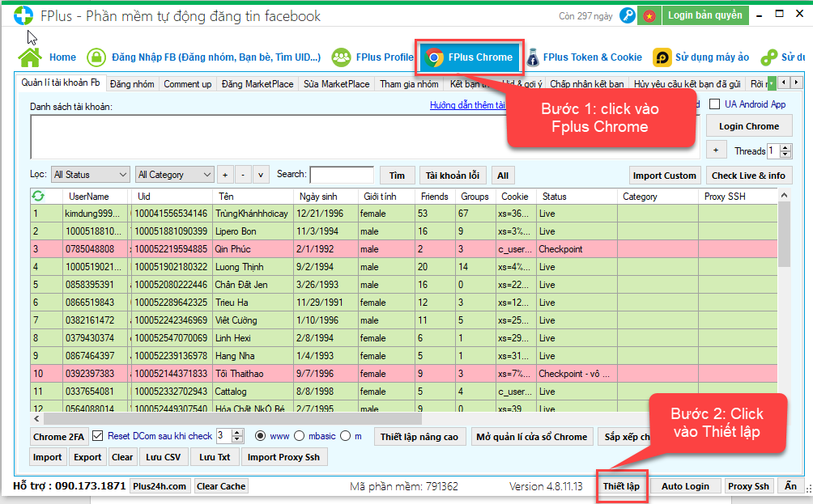Click the Proxy Ssh bottom button

tap(748, 486)
